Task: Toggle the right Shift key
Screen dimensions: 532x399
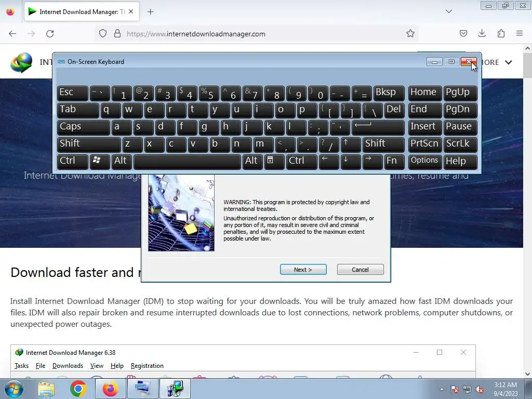Action: 383,144
